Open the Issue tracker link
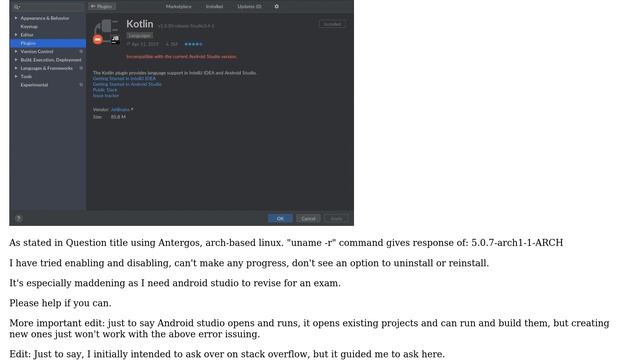 [106, 96]
